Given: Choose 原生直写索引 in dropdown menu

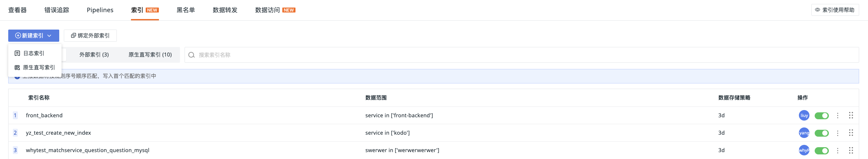Looking at the screenshot, I should (38, 68).
